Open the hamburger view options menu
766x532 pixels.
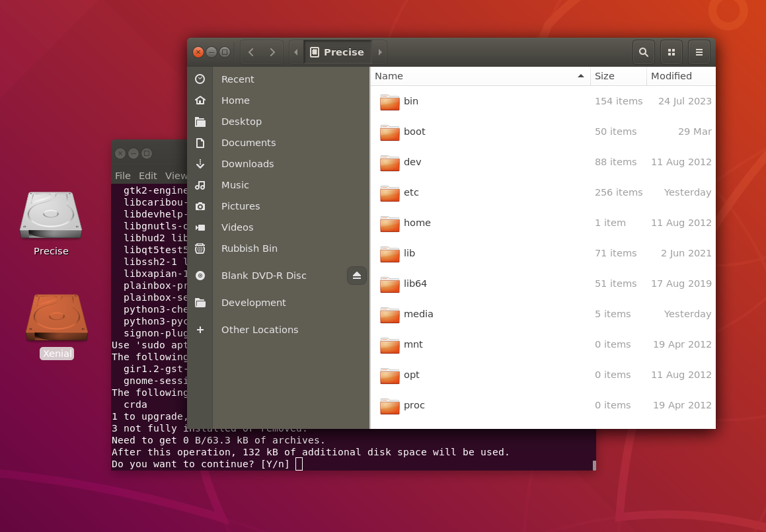(699, 52)
